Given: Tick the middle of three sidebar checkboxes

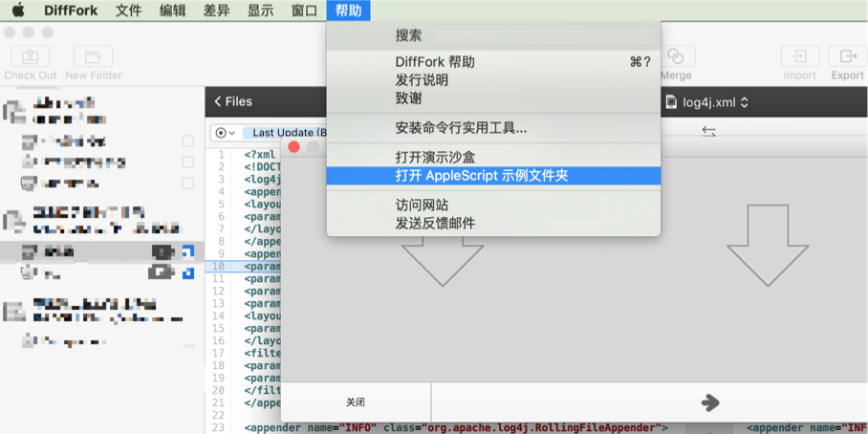Looking at the screenshot, I should [x=188, y=163].
